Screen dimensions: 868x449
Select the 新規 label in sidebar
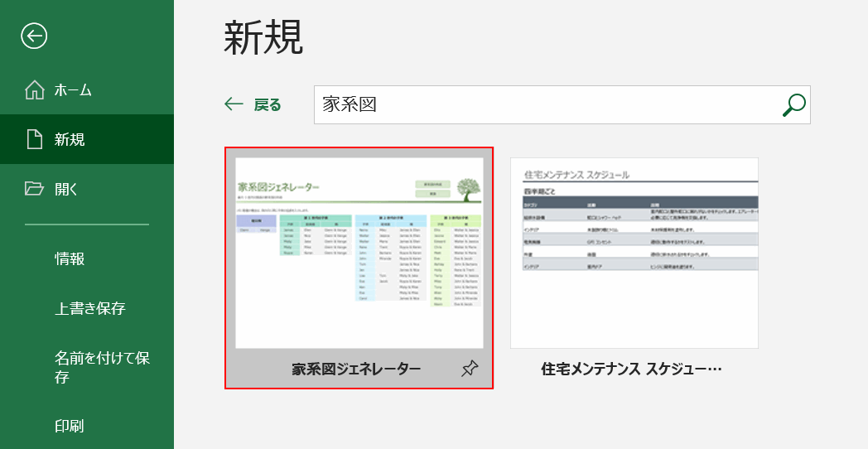point(70,139)
